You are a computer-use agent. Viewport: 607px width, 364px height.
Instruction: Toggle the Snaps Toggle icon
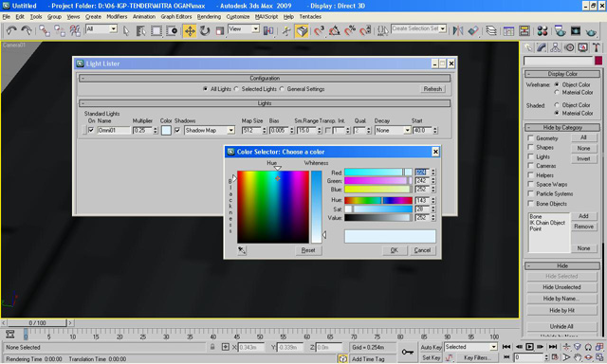[319, 30]
